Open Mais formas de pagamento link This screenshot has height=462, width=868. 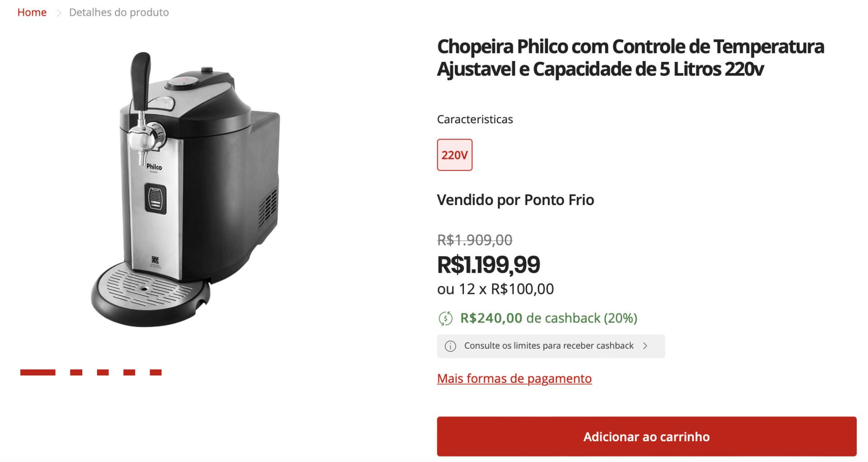pyautogui.click(x=514, y=378)
